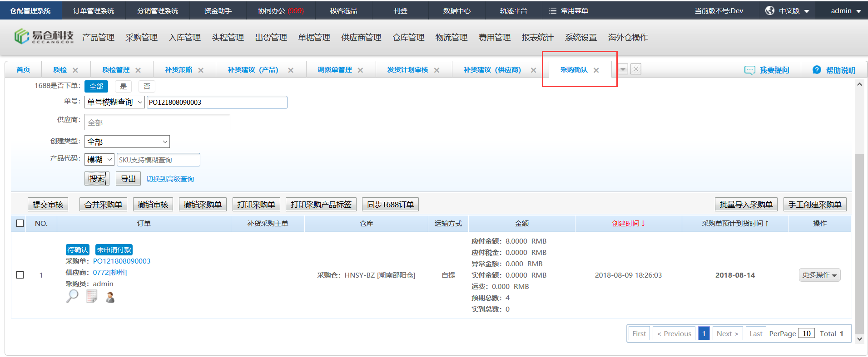Click the magnifier icon under purchase order
Viewport: 868px width, 357px height.
tap(72, 297)
